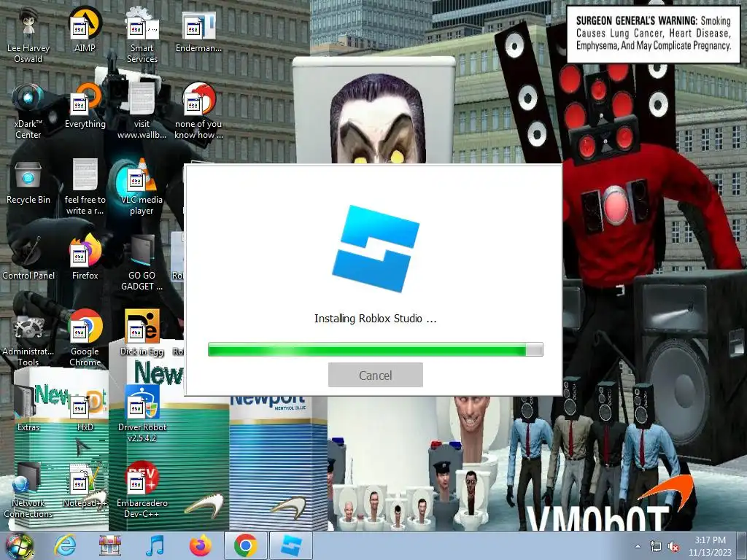Select the Dick in Egg desktop shortcut
The image size is (747, 560).
142,332
